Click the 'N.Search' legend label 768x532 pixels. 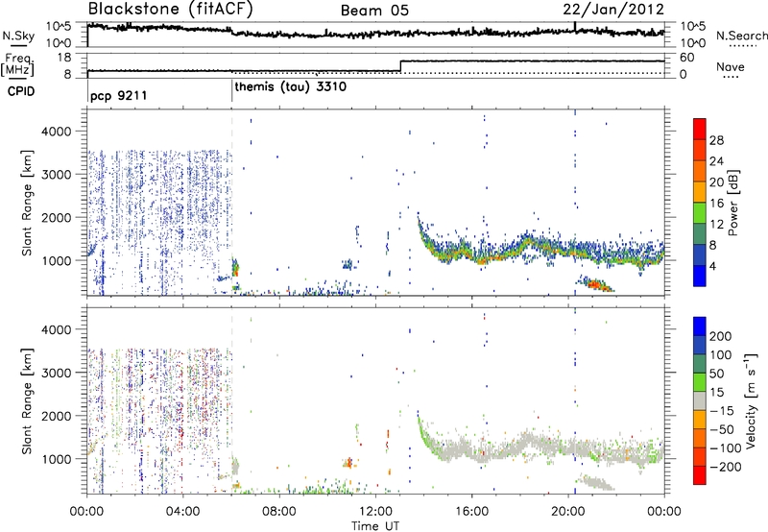pyautogui.click(x=741, y=36)
